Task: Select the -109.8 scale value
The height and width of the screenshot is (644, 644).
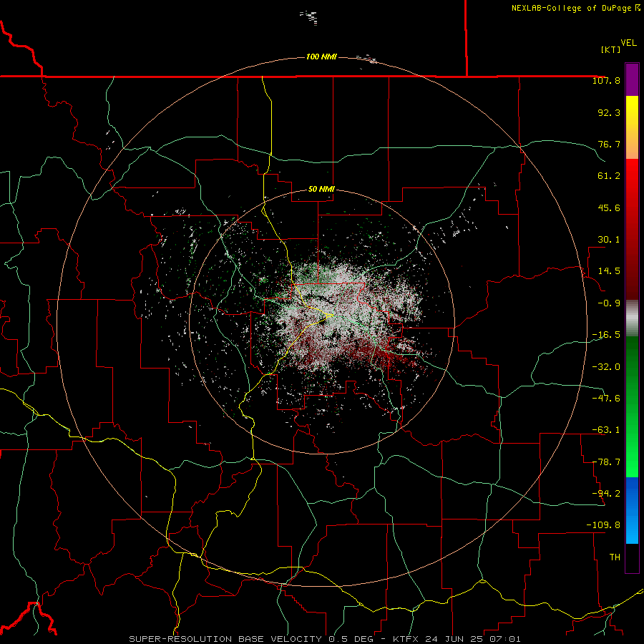Action: [603, 525]
